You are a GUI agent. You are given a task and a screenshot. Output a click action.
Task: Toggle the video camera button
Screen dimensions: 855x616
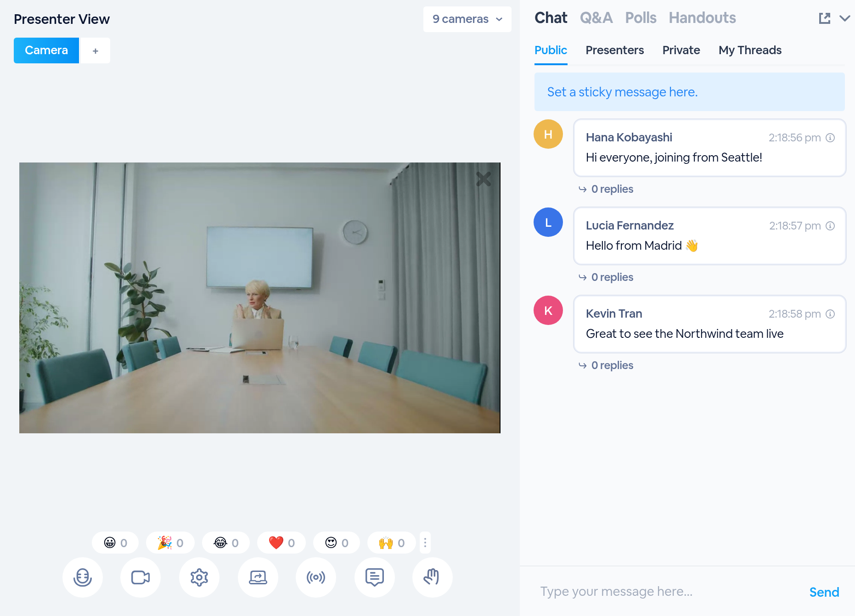pos(141,577)
